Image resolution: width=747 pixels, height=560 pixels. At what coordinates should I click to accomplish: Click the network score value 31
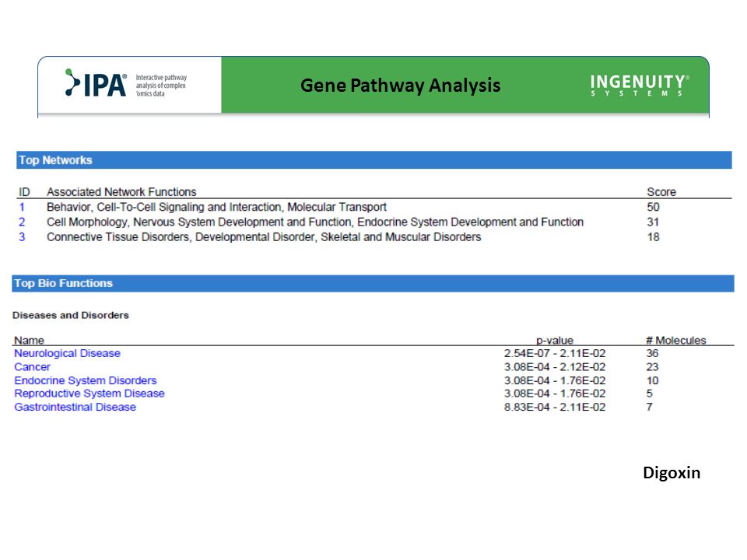click(x=653, y=222)
